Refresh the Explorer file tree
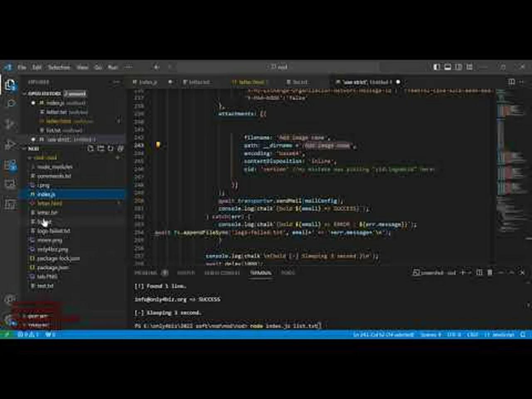This screenshot has height=399, width=532. point(110,149)
